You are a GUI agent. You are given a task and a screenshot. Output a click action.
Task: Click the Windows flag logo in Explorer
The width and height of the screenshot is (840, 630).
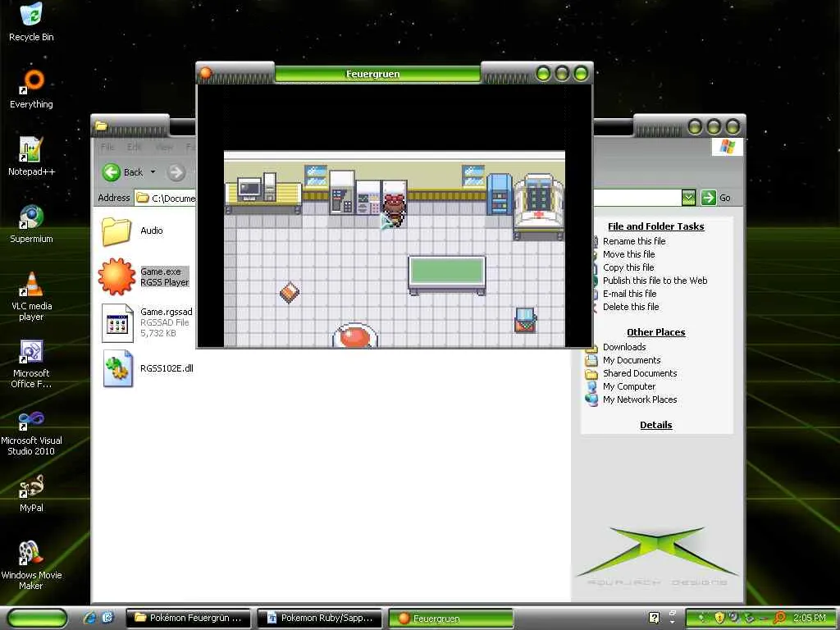coord(727,147)
